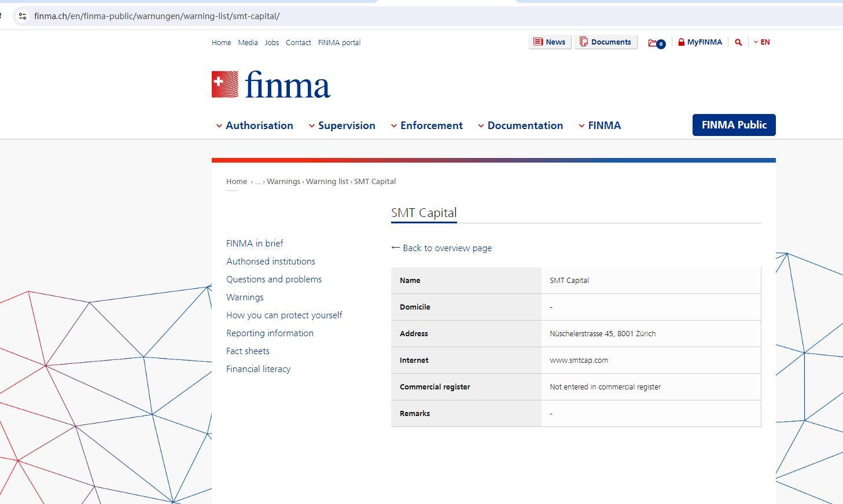The image size is (843, 504).
Task: Click the site info icon in address bar
Action: click(x=22, y=16)
